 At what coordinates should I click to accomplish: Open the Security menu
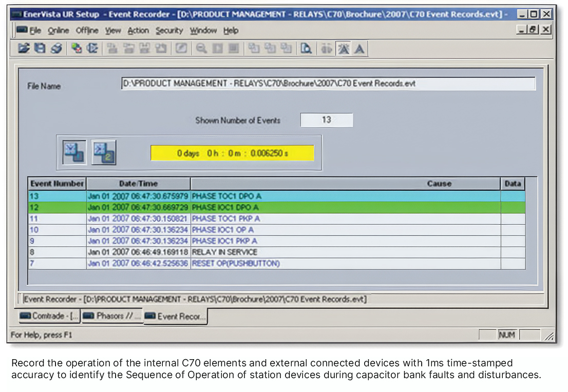tap(169, 31)
